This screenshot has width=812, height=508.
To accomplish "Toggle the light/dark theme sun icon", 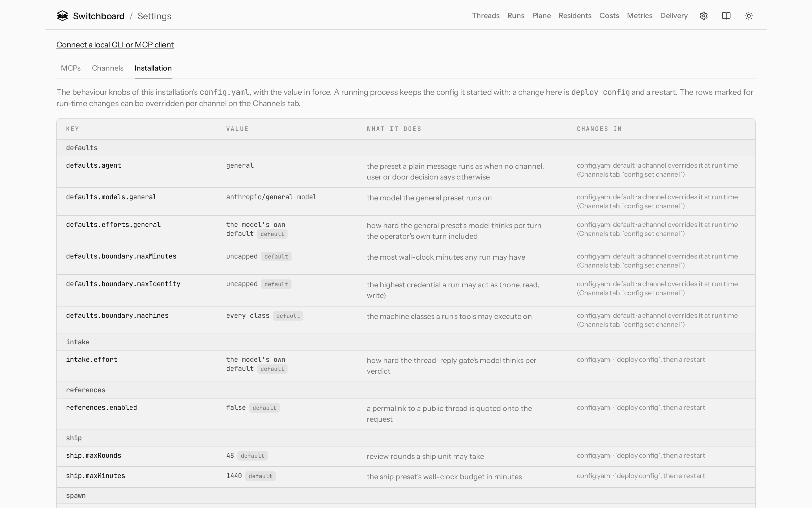I will [x=749, y=16].
